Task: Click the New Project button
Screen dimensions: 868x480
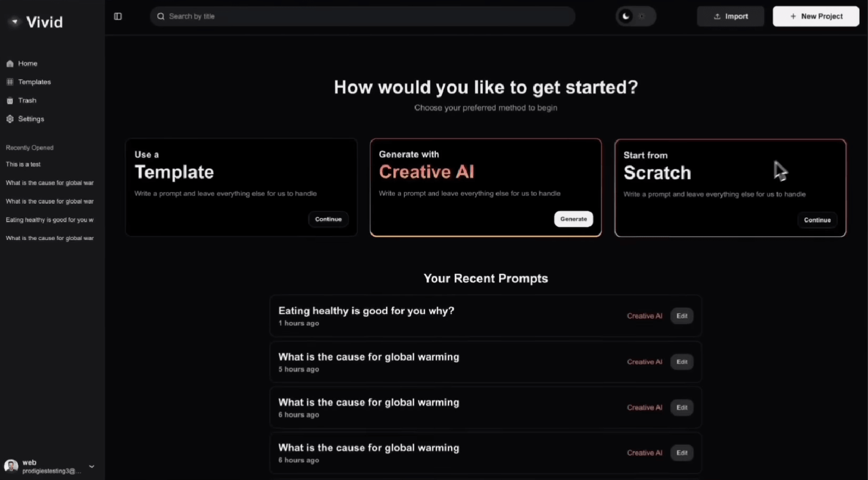Action: click(x=816, y=16)
